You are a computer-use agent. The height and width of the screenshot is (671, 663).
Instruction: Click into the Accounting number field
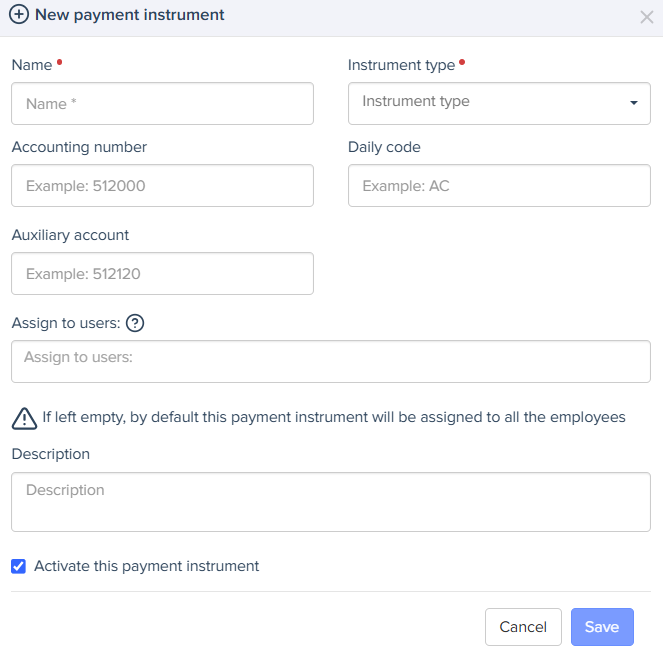162,186
